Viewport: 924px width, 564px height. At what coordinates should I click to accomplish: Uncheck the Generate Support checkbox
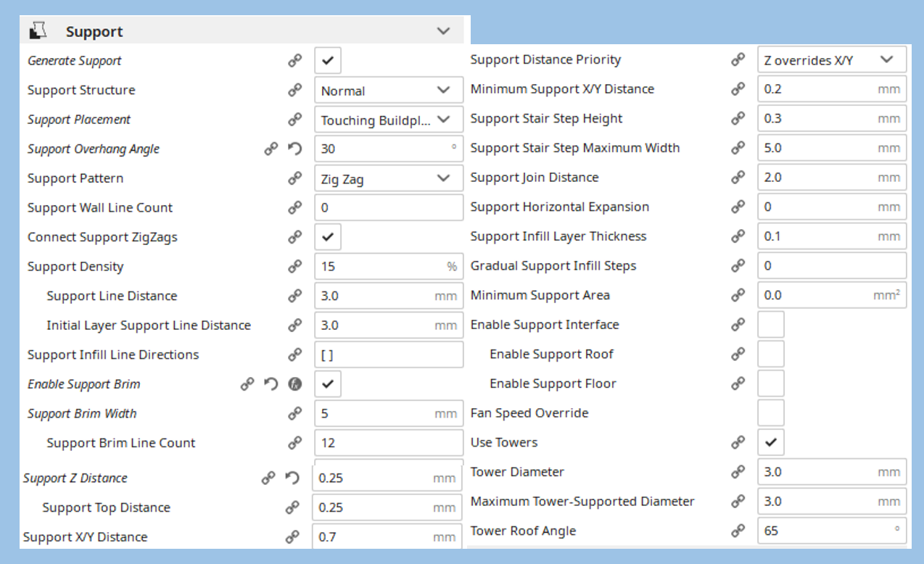[328, 61]
